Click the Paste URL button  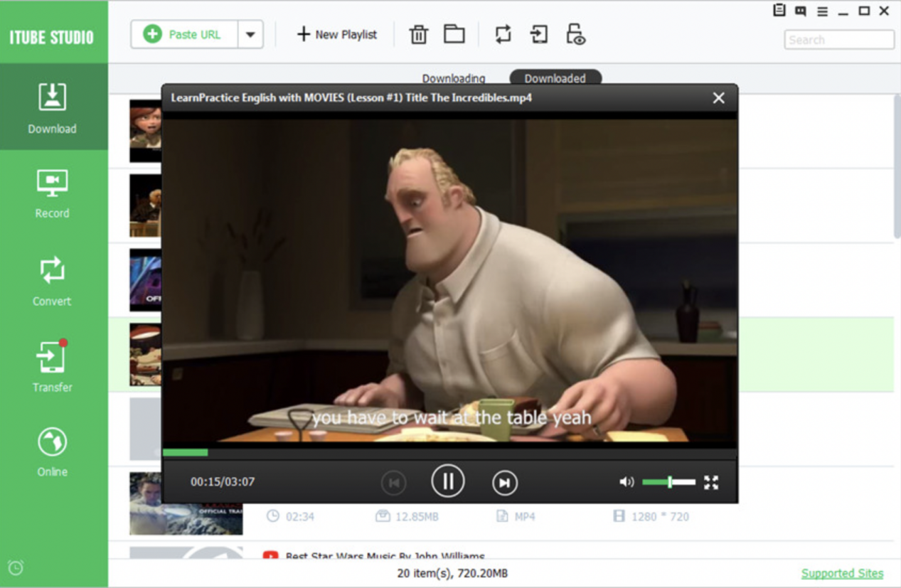pyautogui.click(x=183, y=34)
